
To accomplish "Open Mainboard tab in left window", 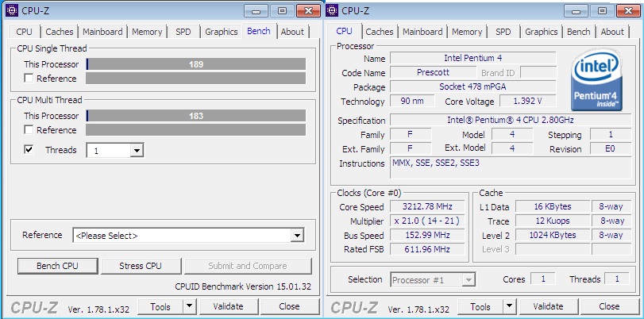I will [x=102, y=32].
